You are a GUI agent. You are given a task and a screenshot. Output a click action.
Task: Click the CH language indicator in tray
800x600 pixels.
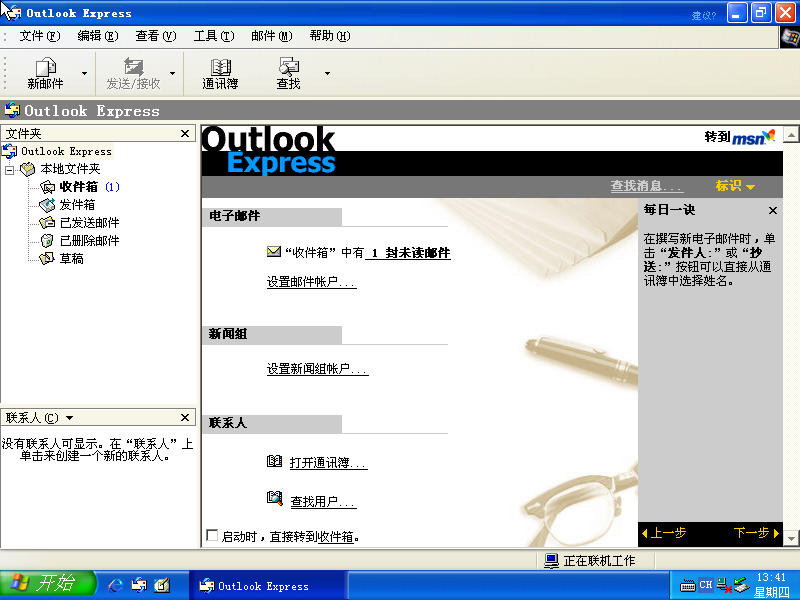click(x=706, y=585)
